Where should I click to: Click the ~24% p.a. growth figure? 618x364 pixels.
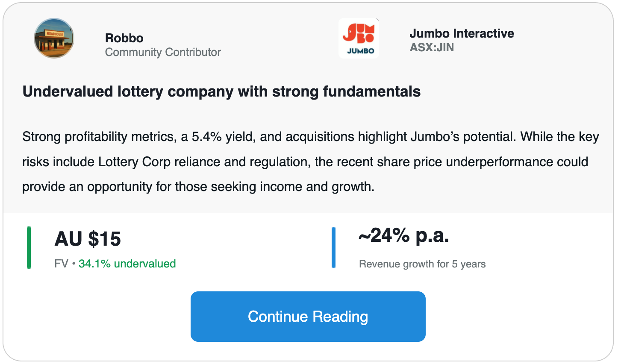404,235
